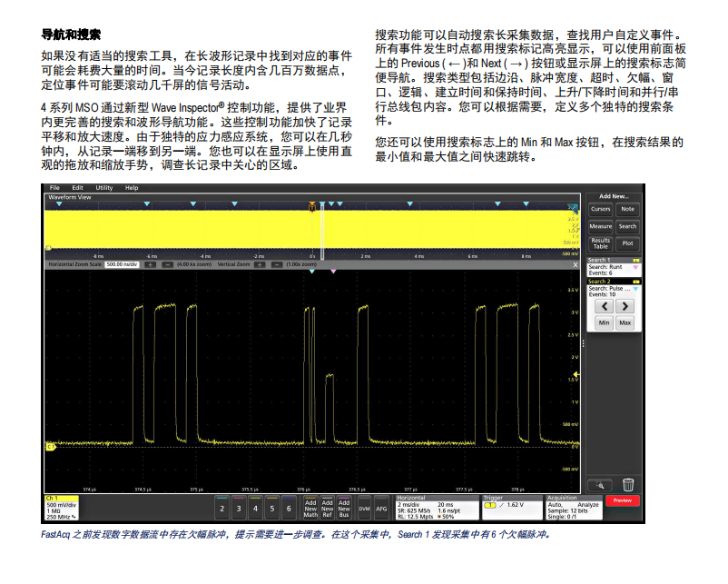Increase horizontal zoom with plus button
This screenshot has height=584, width=728.
point(150,264)
